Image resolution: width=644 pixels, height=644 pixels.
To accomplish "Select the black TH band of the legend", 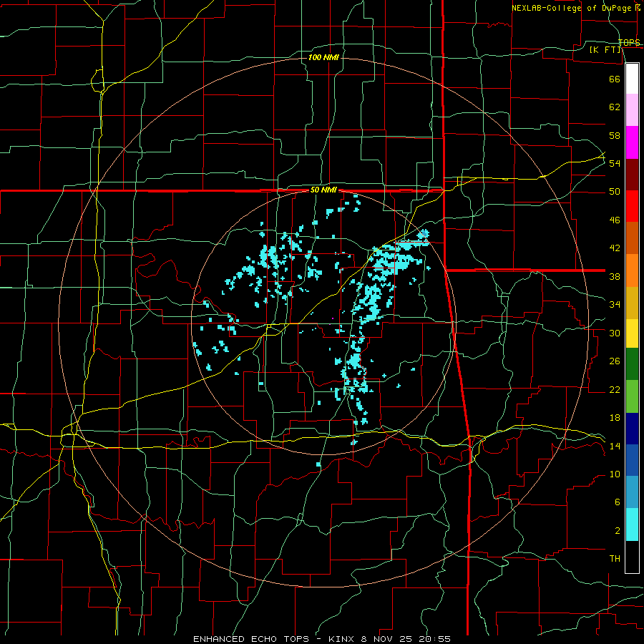I will (x=632, y=557).
